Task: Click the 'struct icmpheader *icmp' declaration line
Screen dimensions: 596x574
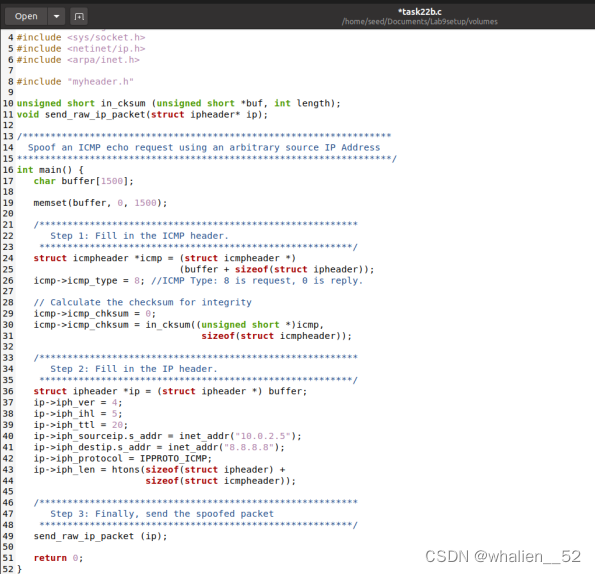Action: click(165, 258)
